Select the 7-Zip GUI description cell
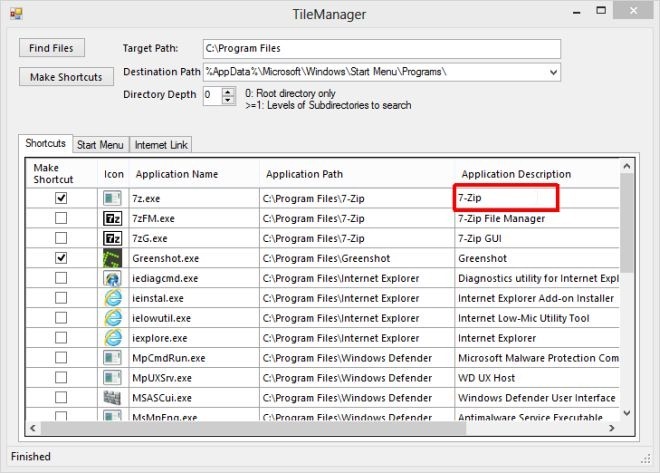Image resolution: width=660 pixels, height=473 pixels. [537, 238]
